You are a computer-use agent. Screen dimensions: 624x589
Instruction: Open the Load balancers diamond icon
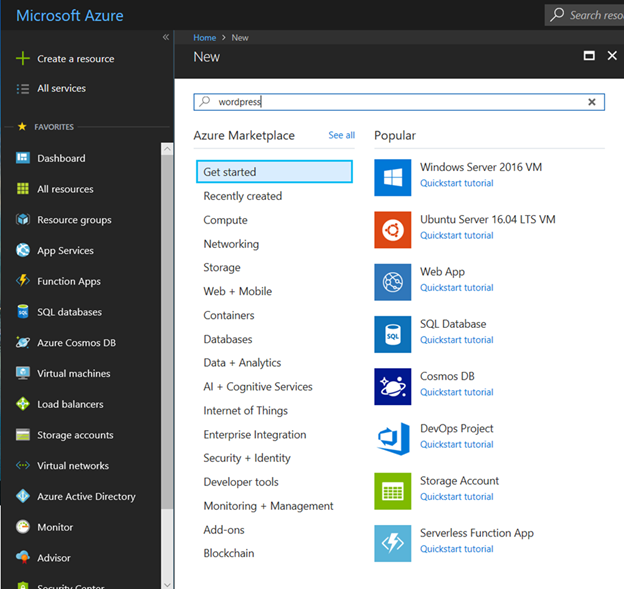point(23,404)
